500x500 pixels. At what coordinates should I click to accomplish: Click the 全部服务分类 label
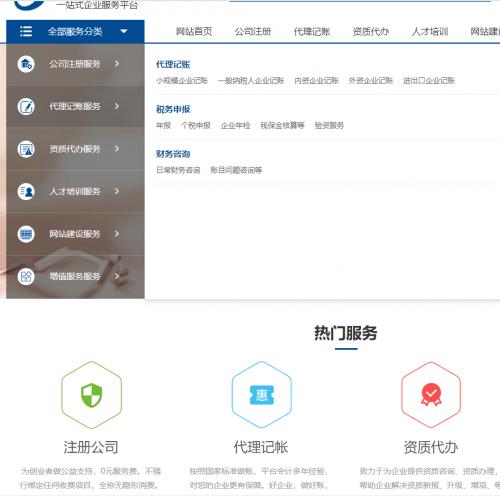point(75,32)
